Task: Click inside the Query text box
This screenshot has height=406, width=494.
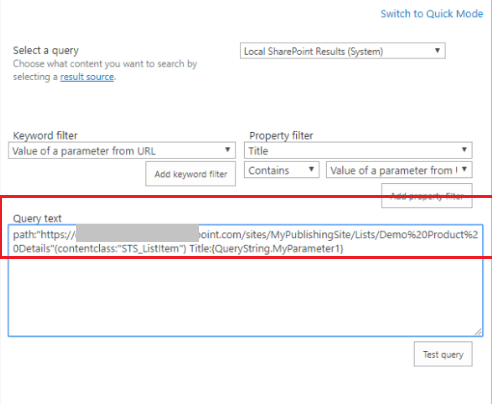Action: (x=245, y=281)
